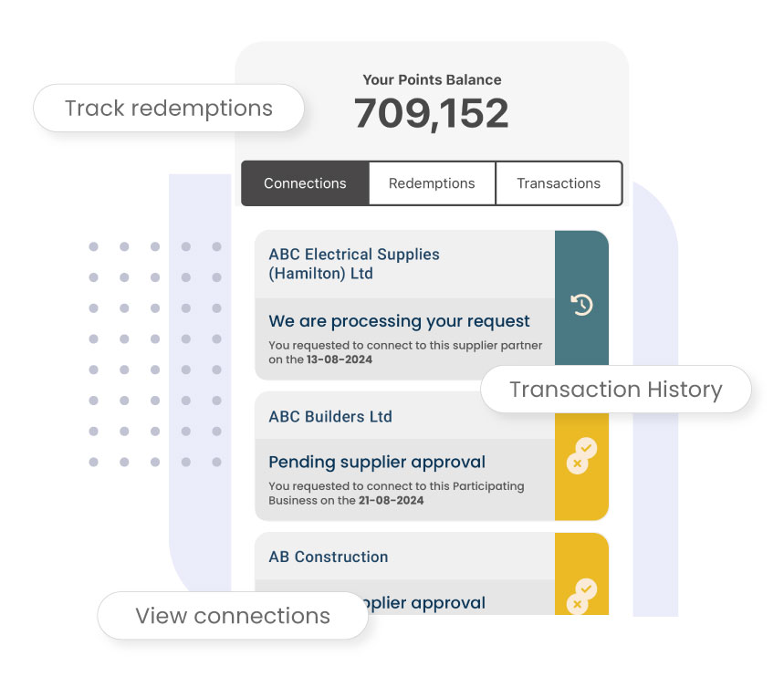Select the Transactions tab
Screen dimensions: 784x677
coord(559,183)
